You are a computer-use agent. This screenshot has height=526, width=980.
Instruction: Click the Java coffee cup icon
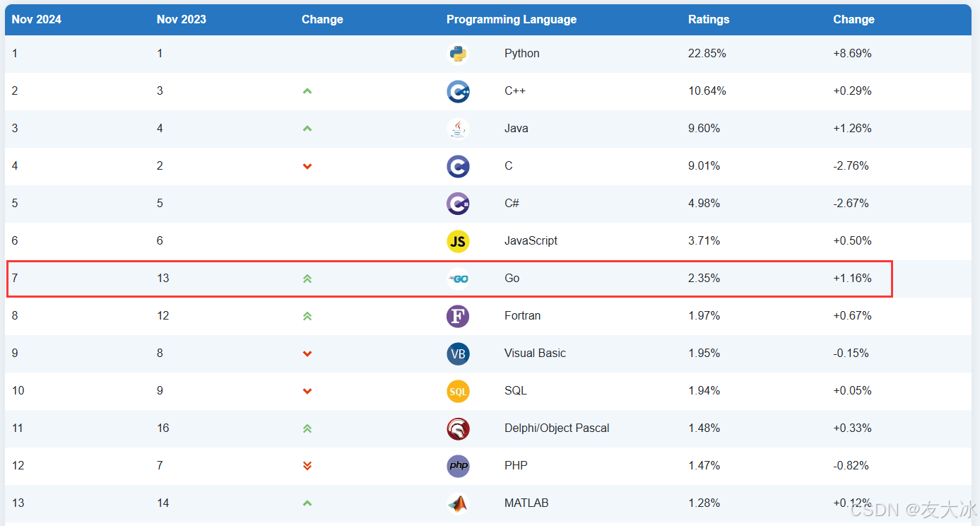(458, 129)
